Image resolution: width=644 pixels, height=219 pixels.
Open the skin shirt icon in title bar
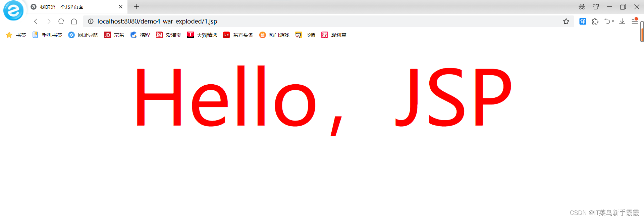[x=596, y=7]
